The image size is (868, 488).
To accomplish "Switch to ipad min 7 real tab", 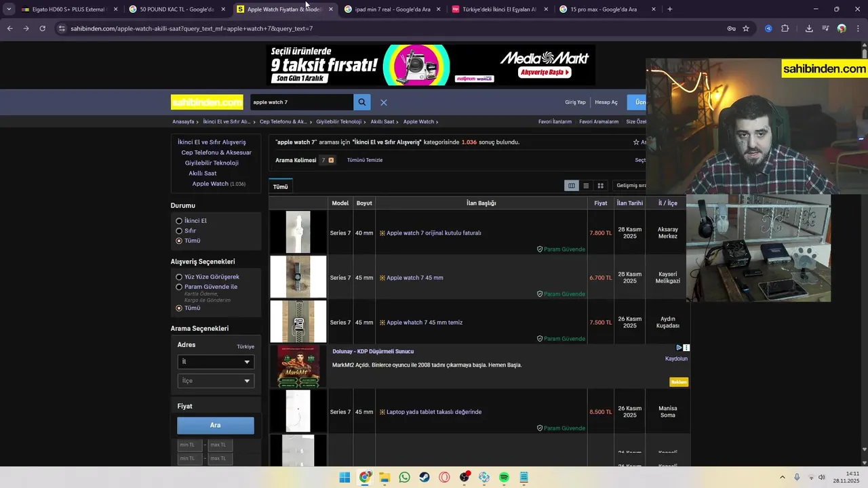I will (x=392, y=9).
